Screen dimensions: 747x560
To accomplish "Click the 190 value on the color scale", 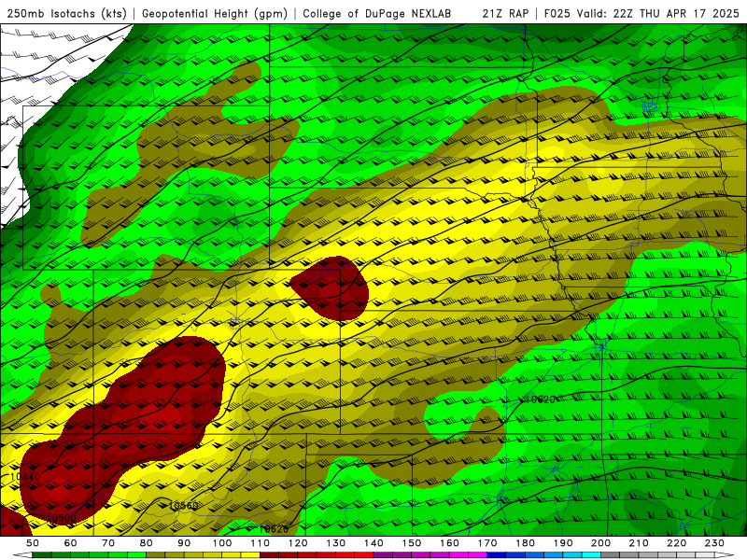I will [x=563, y=543].
